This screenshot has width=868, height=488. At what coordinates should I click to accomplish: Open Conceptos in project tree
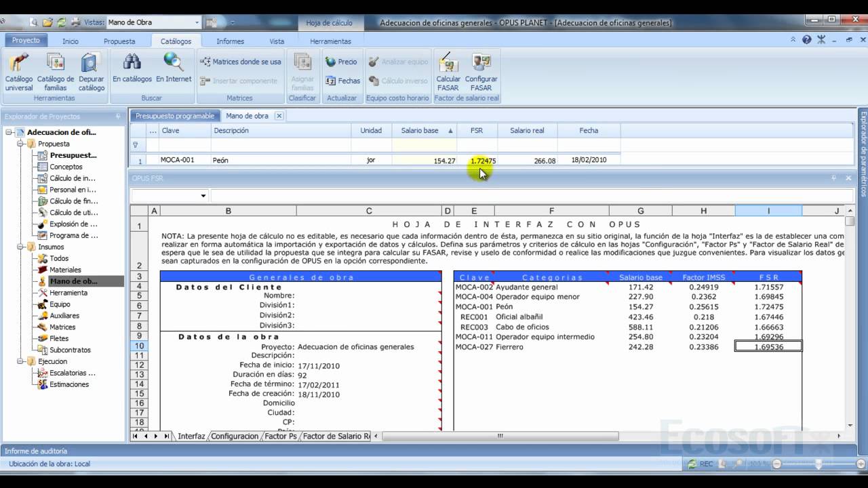tap(66, 167)
